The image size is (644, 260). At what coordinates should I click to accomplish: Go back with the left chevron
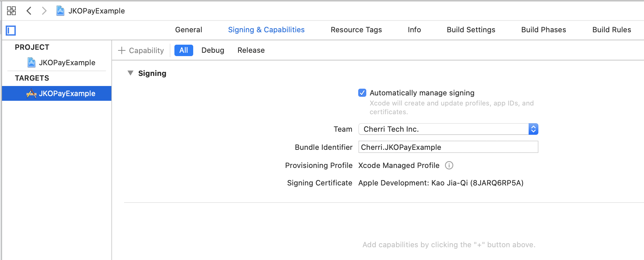(x=29, y=11)
